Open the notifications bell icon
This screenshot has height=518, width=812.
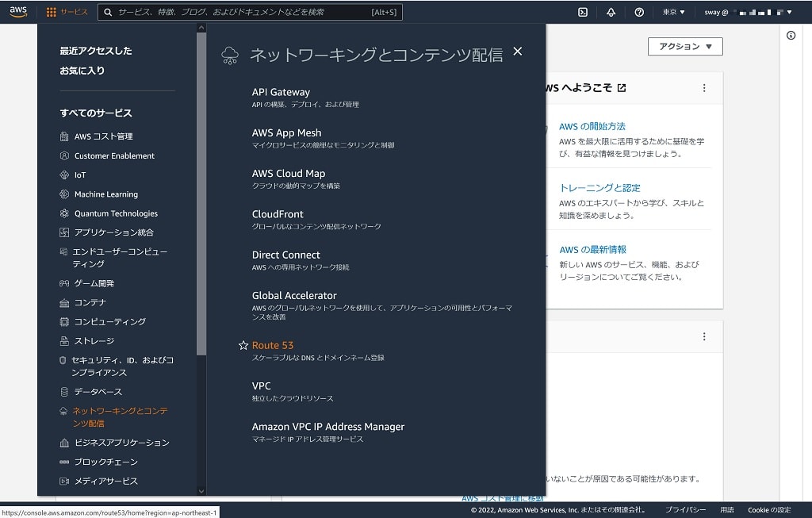tap(611, 12)
